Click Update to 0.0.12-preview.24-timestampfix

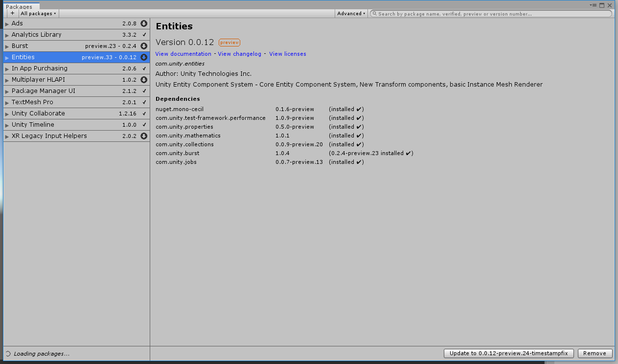click(508, 353)
